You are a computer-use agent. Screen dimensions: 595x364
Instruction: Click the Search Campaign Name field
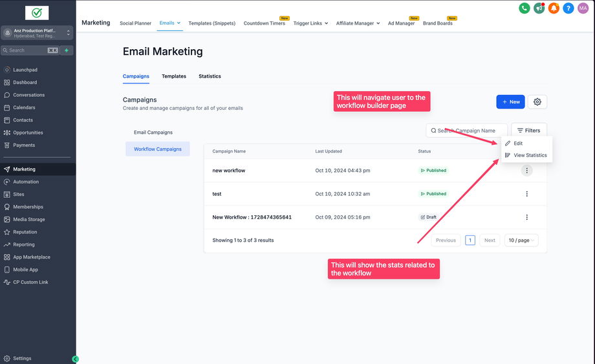pyautogui.click(x=467, y=131)
